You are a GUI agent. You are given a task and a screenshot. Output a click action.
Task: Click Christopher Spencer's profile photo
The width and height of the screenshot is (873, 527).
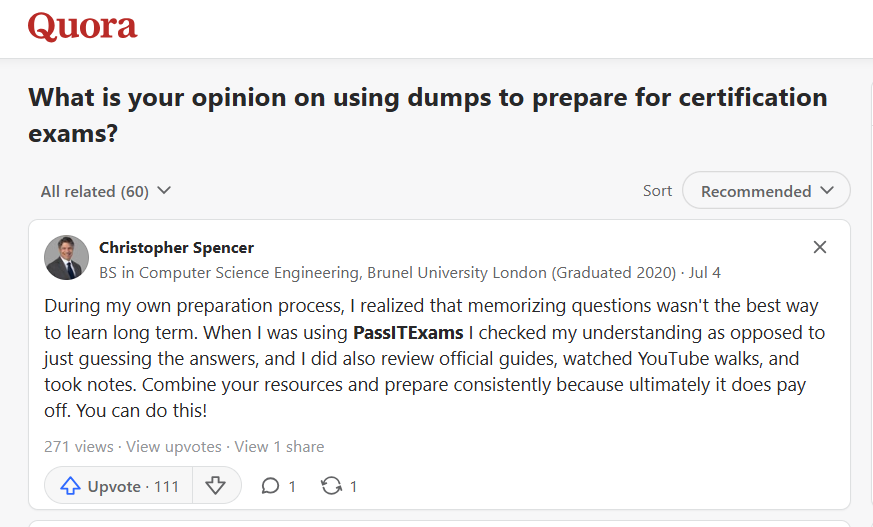pyautogui.click(x=67, y=258)
